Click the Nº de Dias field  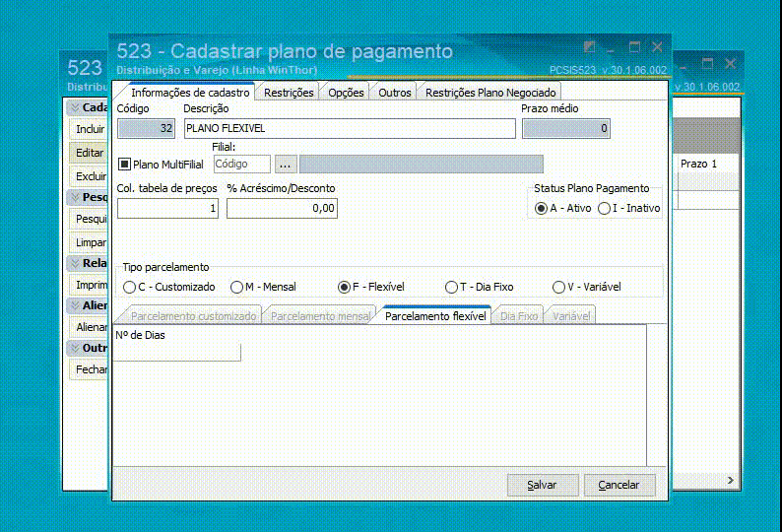coord(177,352)
